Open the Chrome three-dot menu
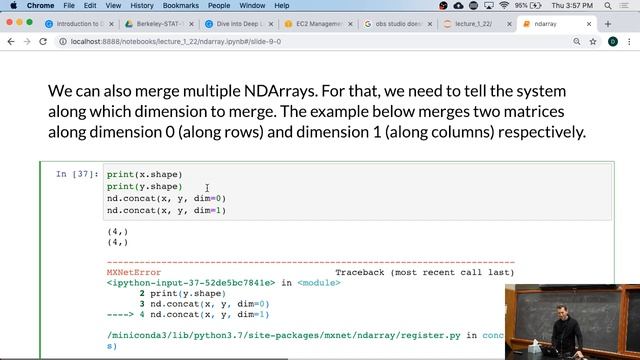The image size is (640, 360). tap(629, 42)
